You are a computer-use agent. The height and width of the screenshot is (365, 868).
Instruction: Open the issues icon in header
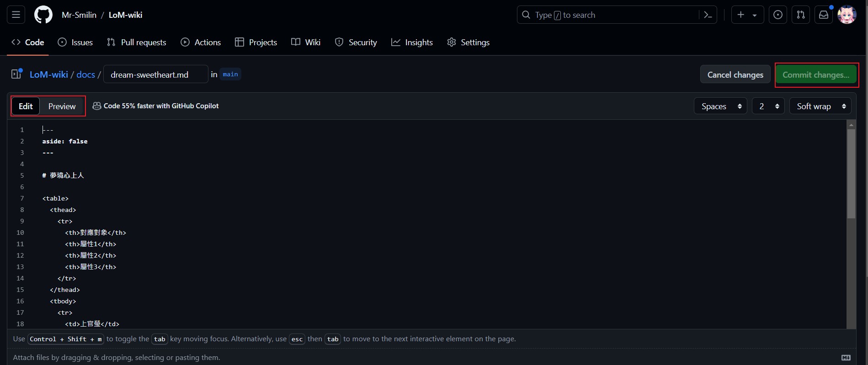tap(777, 15)
